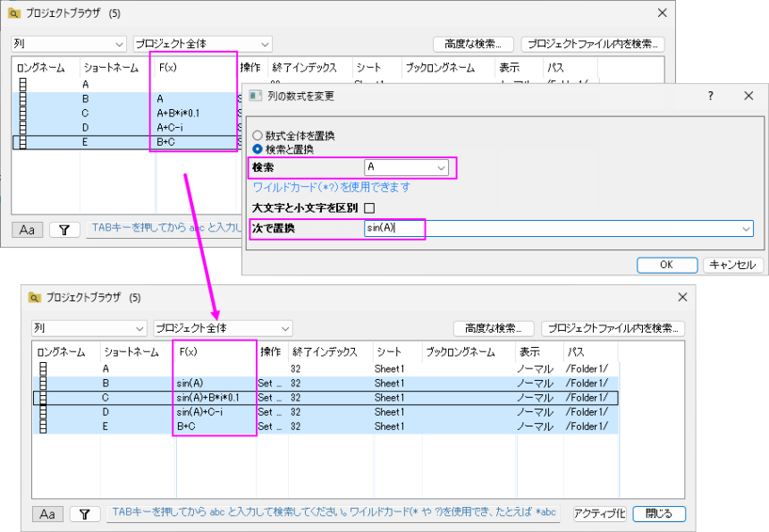Image resolution: width=769 pixels, height=532 pixels.
Task: Open the 列 type dropdown in upper browser
Action: [69, 44]
